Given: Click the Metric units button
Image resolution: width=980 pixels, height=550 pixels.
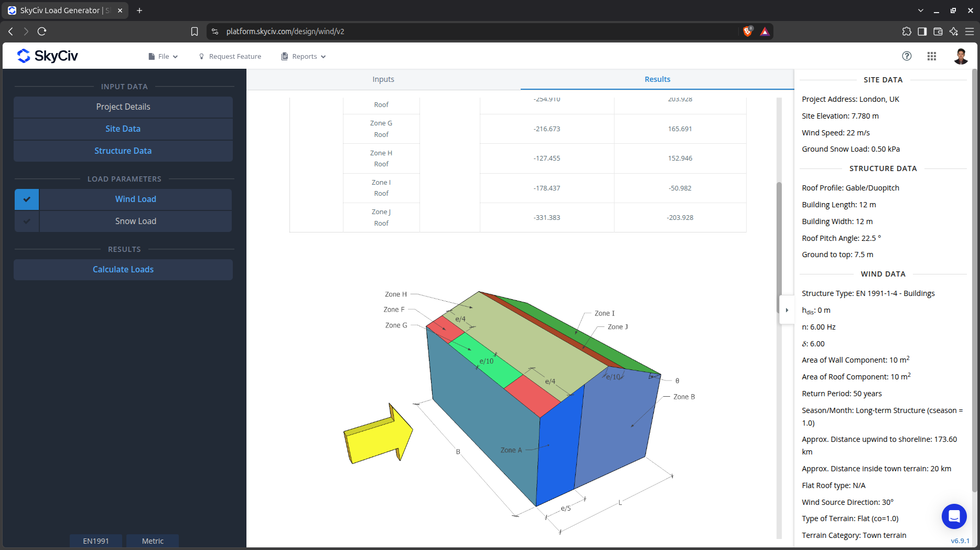Looking at the screenshot, I should click(153, 541).
